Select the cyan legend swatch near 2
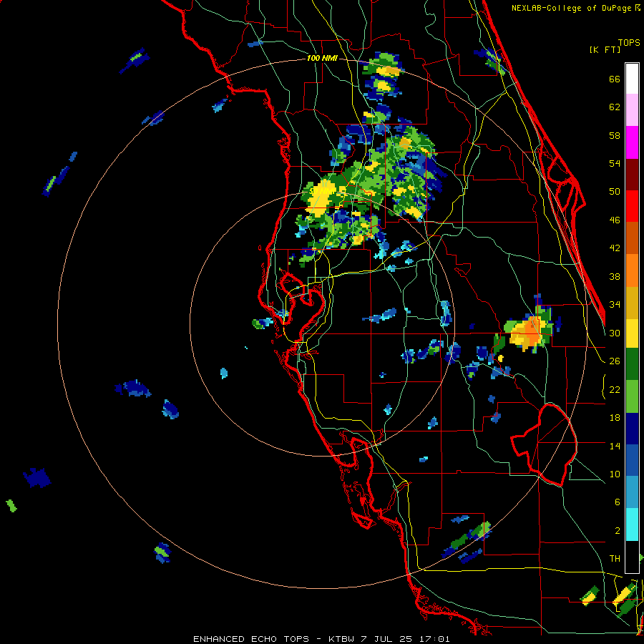This screenshot has height=644, width=644. 632,525
